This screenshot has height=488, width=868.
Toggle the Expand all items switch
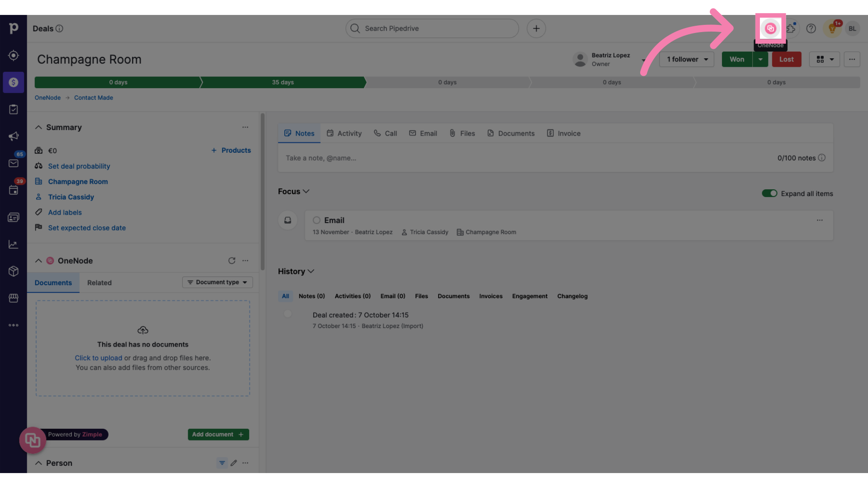pos(769,193)
